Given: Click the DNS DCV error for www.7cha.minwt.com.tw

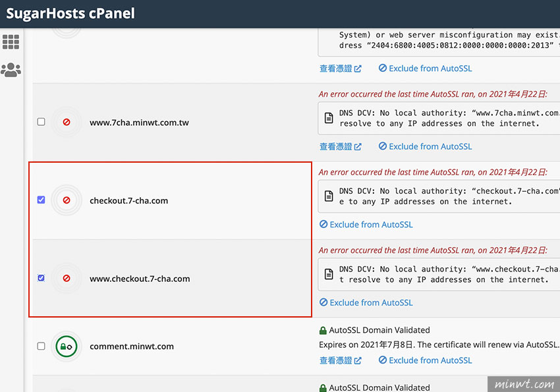Looking at the screenshot, I should [x=449, y=118].
